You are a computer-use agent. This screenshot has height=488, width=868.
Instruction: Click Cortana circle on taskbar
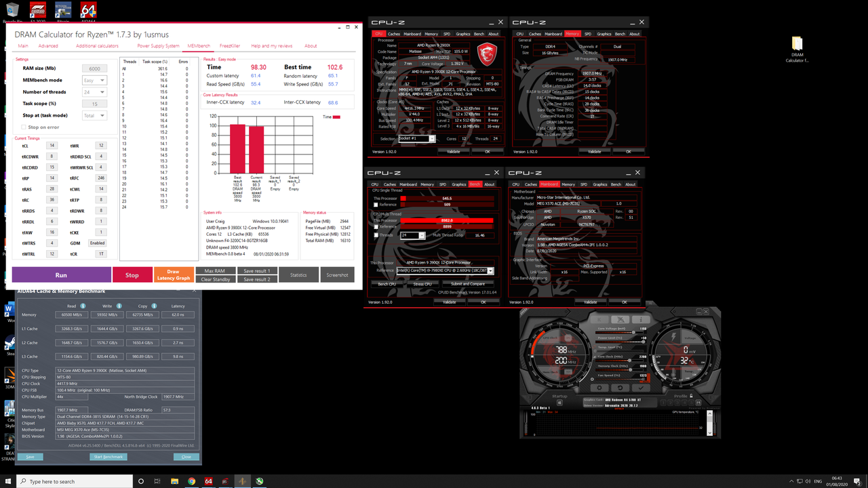(141, 481)
